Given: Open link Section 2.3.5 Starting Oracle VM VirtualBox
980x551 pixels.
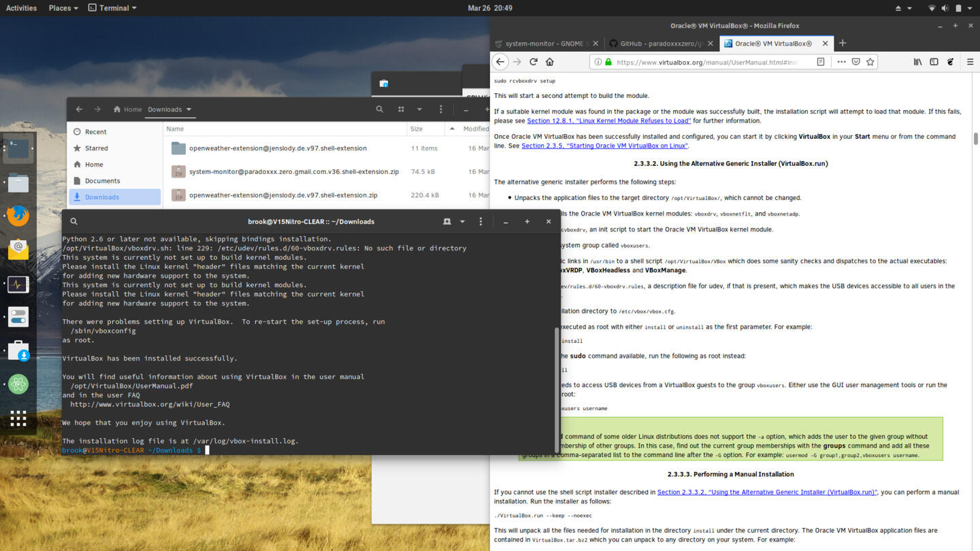Looking at the screenshot, I should 604,146.
